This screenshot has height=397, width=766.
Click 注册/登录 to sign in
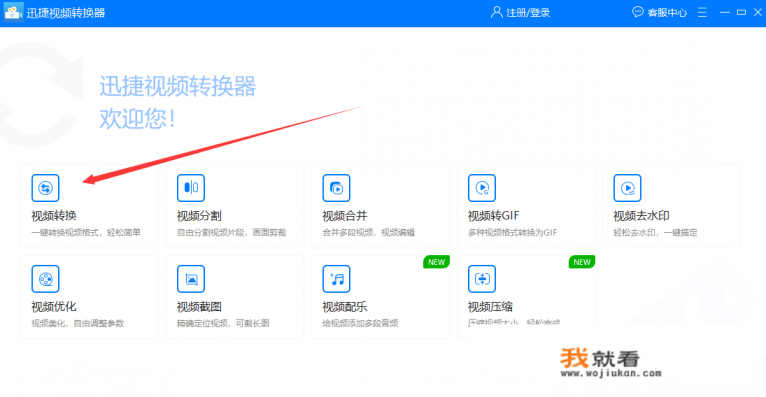(528, 13)
